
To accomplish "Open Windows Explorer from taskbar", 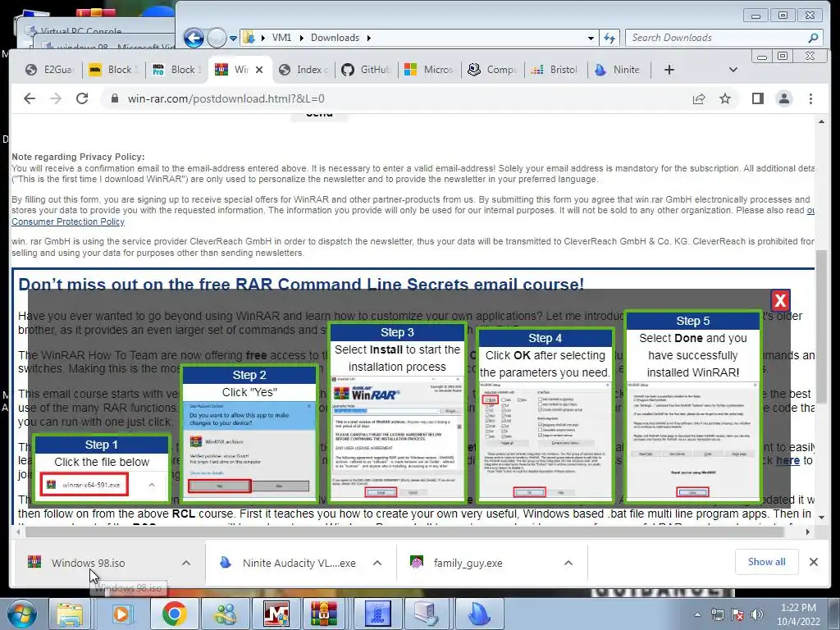I will click(70, 614).
